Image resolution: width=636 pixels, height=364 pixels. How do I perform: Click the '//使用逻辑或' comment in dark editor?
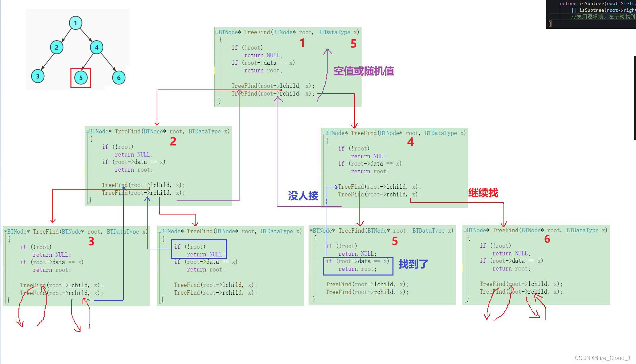(603, 16)
